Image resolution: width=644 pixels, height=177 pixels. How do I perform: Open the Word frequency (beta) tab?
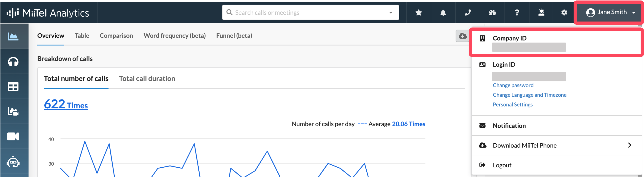pyautogui.click(x=174, y=36)
